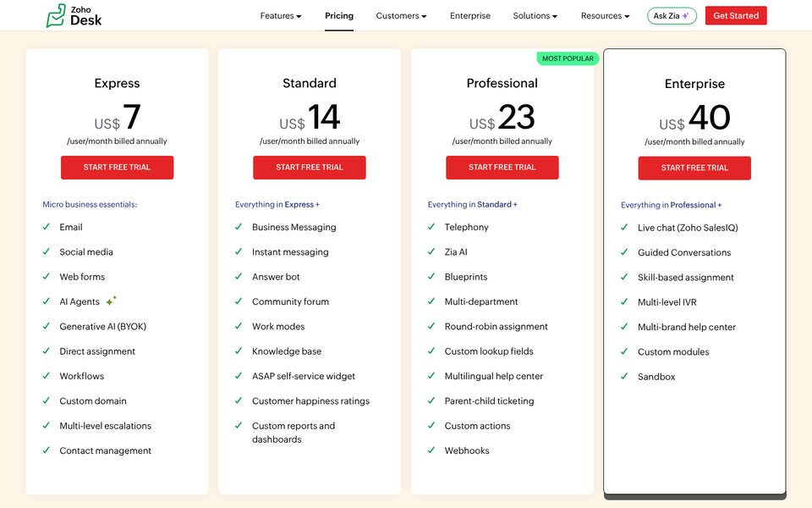The width and height of the screenshot is (812, 508).
Task: Click 'Everything in Express +' text
Action: pyautogui.click(x=277, y=204)
